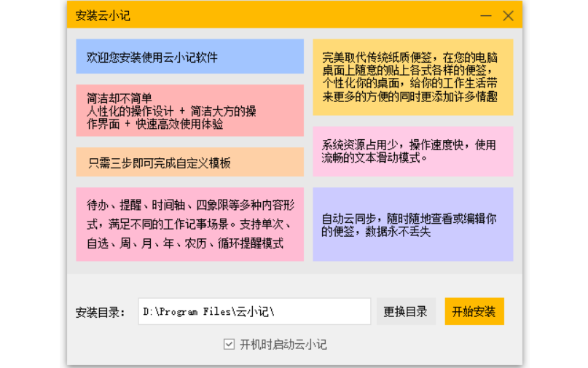The height and width of the screenshot is (368, 588).
Task: Click the 待办、提醒、时间轴 pink card
Action: (189, 224)
